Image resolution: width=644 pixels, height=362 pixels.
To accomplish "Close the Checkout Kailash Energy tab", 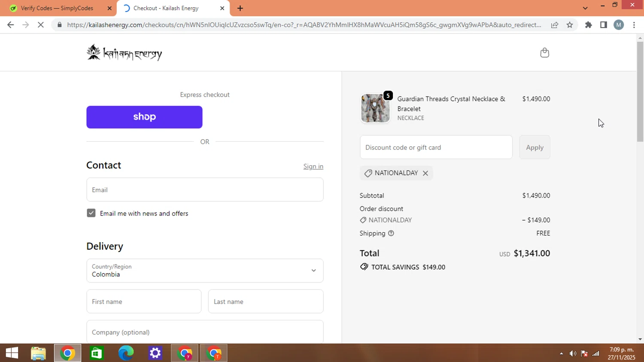I will [x=222, y=8].
